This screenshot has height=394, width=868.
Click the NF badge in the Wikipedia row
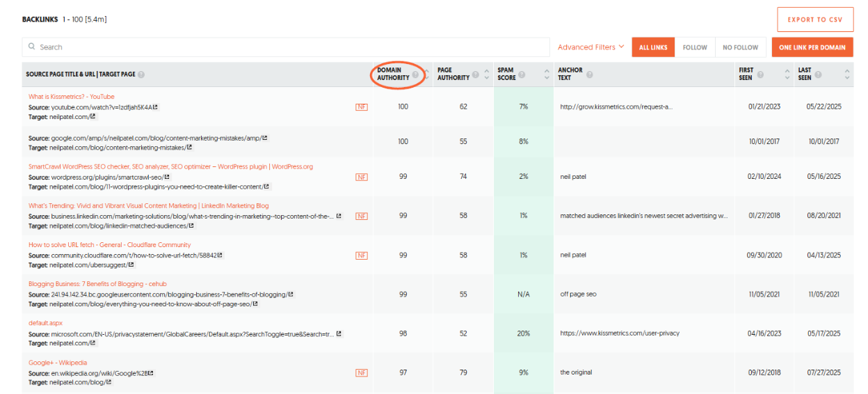pyautogui.click(x=362, y=373)
